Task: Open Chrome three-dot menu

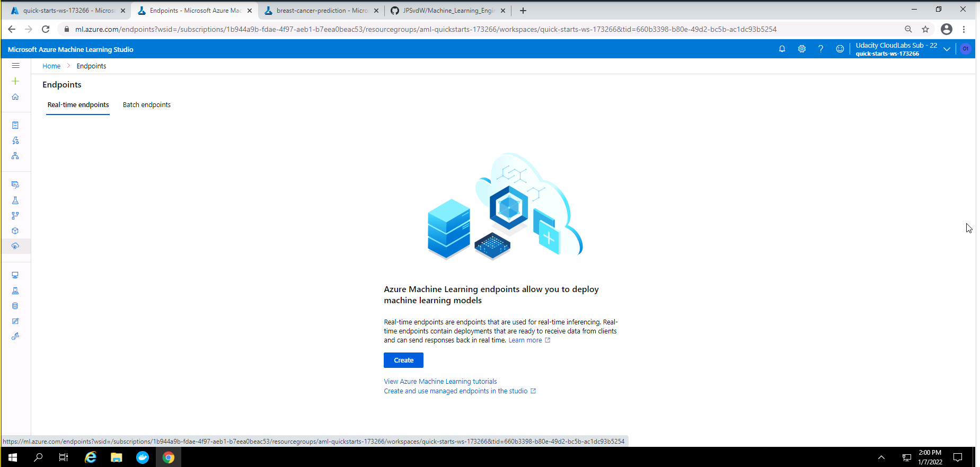Action: coord(964,29)
